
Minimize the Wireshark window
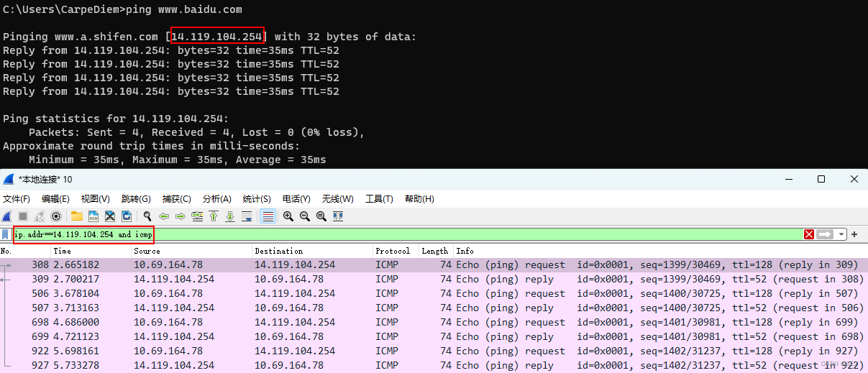[787, 179]
